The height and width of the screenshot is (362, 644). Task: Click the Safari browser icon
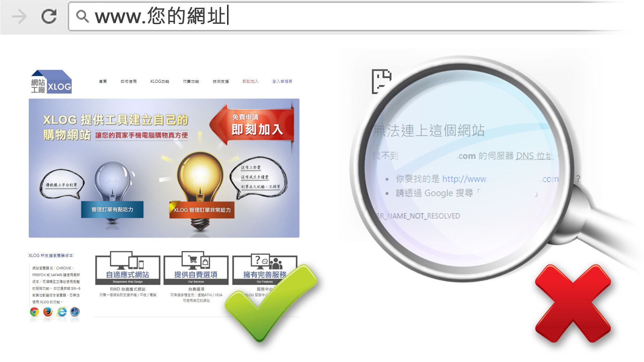[75, 312]
